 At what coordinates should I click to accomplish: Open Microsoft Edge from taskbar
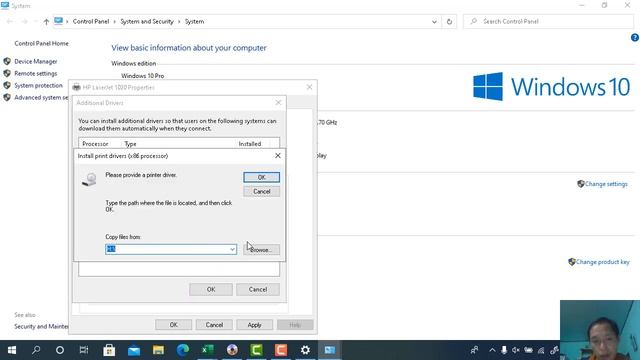[183, 350]
